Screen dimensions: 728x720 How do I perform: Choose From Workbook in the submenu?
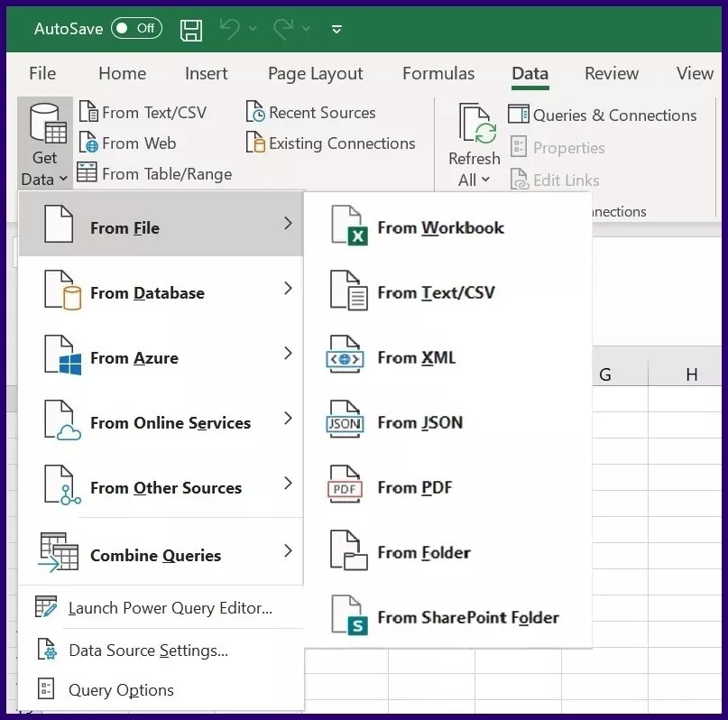tap(440, 228)
